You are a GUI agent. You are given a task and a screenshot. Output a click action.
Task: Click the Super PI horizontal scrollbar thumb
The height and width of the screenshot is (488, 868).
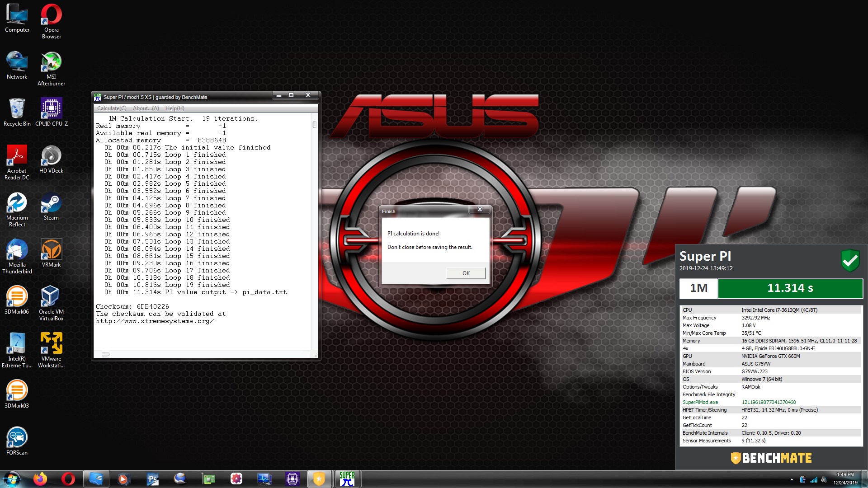tap(105, 354)
